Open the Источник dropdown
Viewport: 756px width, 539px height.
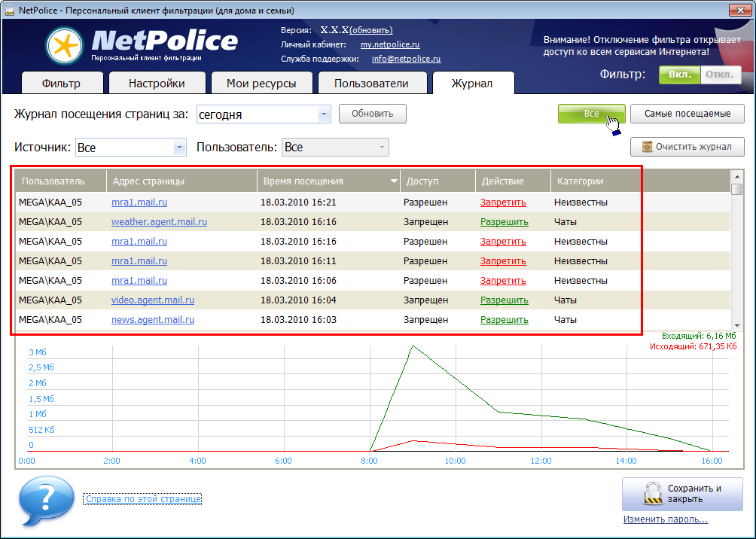click(131, 147)
